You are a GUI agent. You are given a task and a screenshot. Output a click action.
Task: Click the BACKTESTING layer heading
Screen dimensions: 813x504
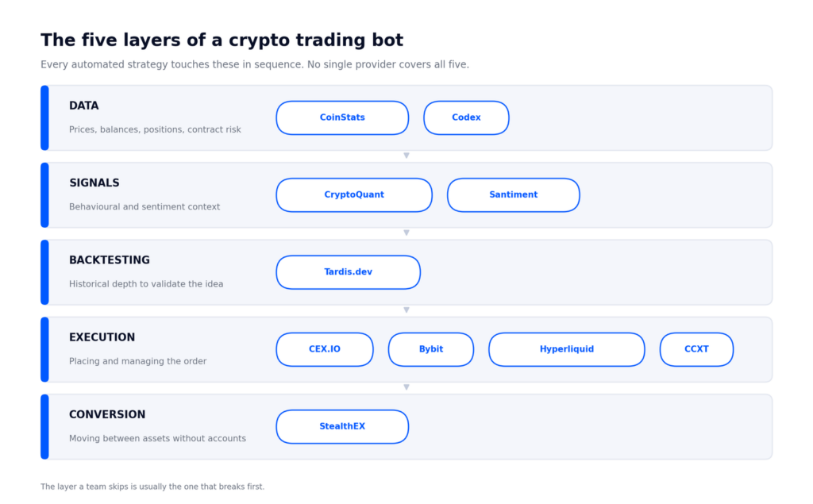110,260
